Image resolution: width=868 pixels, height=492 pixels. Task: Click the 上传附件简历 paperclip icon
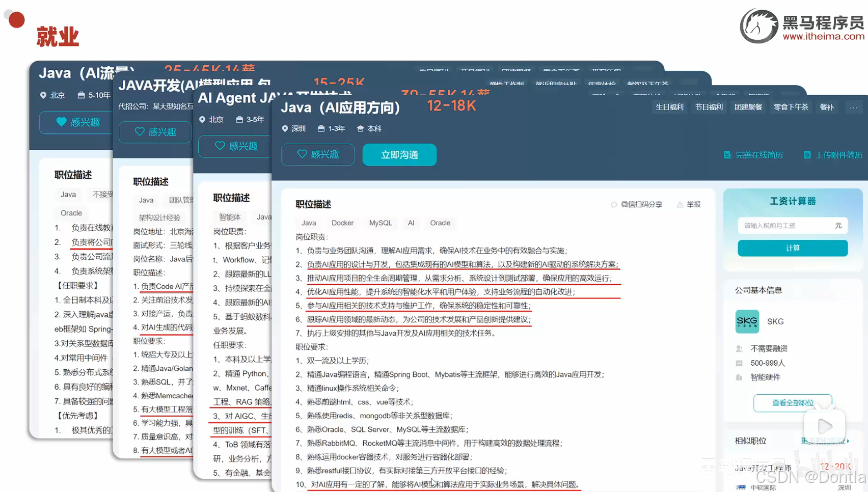tap(806, 155)
